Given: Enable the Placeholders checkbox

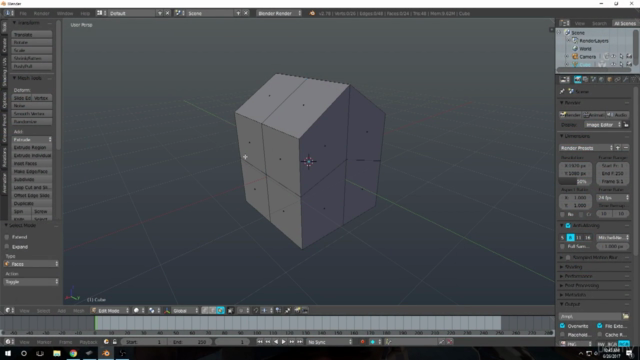Looking at the screenshot, I should click(562, 335).
